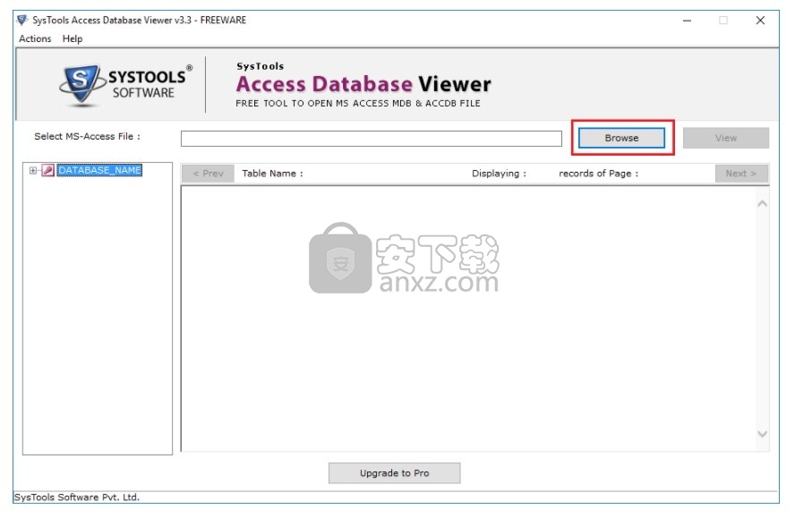Minimize the SysTools window
Viewport: 812px width, 518px height.
[688, 21]
